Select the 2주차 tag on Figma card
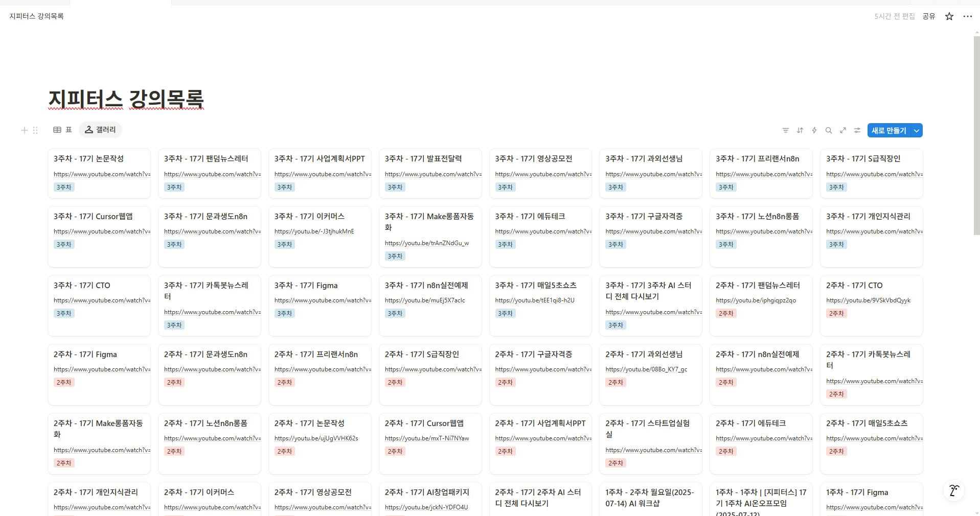The width and height of the screenshot is (980, 516). pos(63,382)
